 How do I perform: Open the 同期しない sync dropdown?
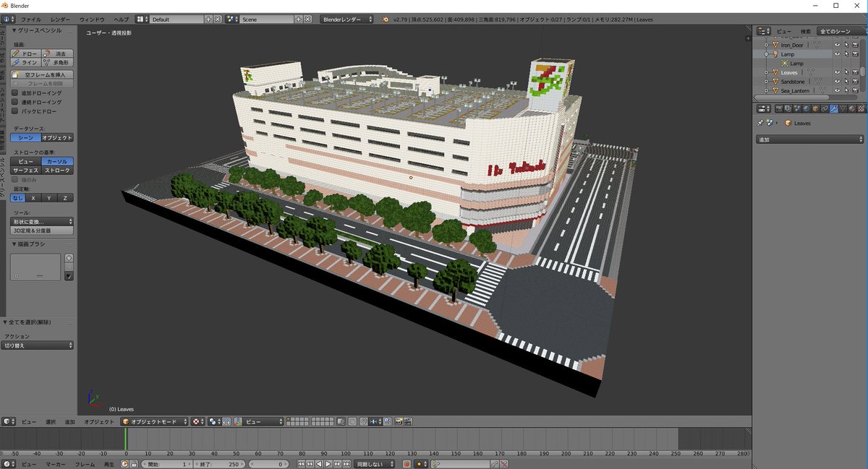[374, 464]
